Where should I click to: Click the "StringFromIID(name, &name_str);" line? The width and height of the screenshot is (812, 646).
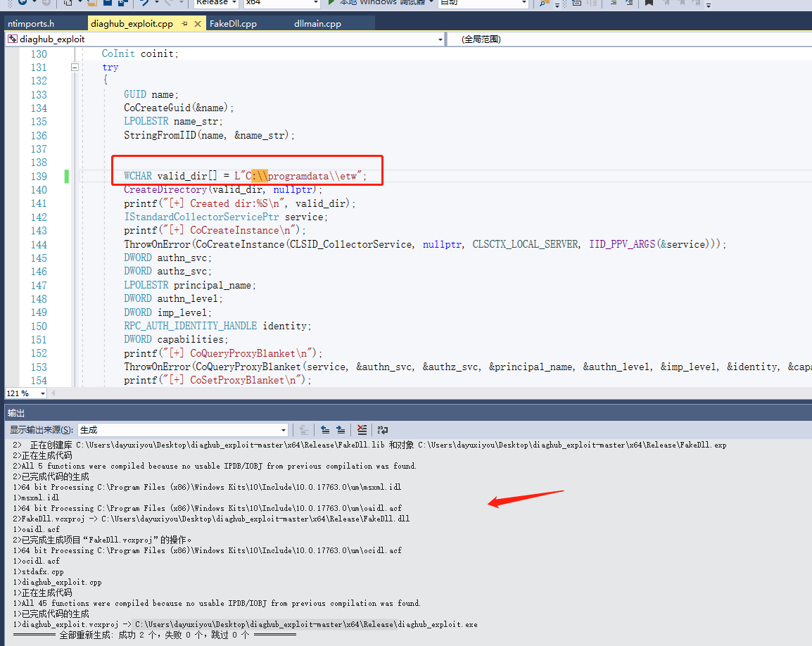209,135
